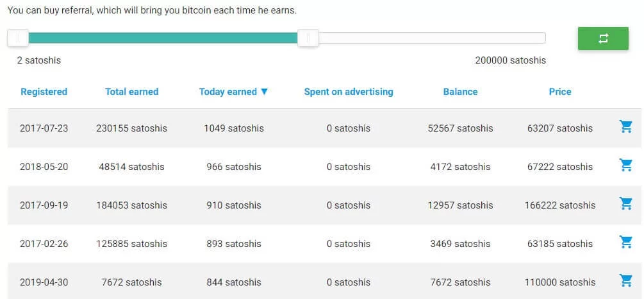Select the row registered 2018-05-20

pyautogui.click(x=324, y=167)
